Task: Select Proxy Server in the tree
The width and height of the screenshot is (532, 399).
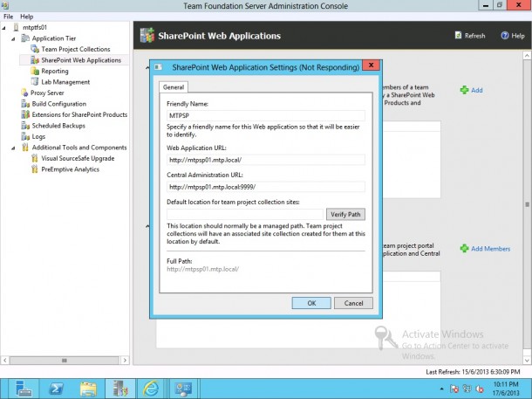Action: click(47, 93)
